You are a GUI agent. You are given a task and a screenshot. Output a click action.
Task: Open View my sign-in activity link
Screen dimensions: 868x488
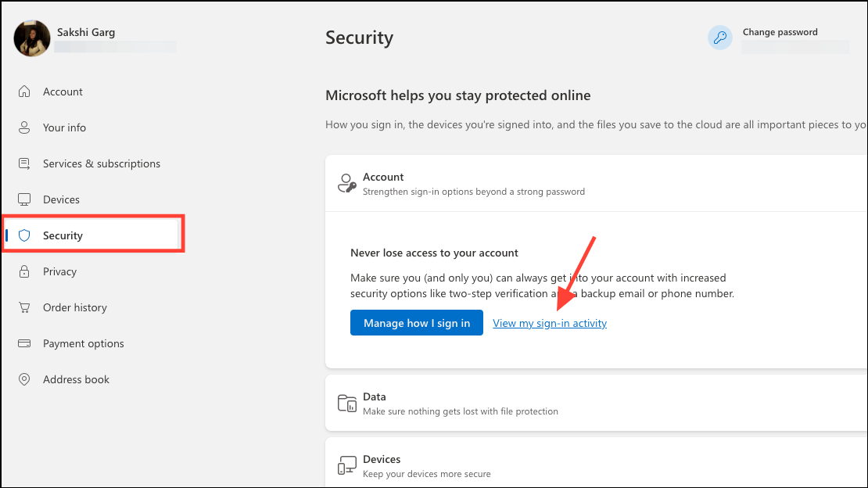(550, 323)
